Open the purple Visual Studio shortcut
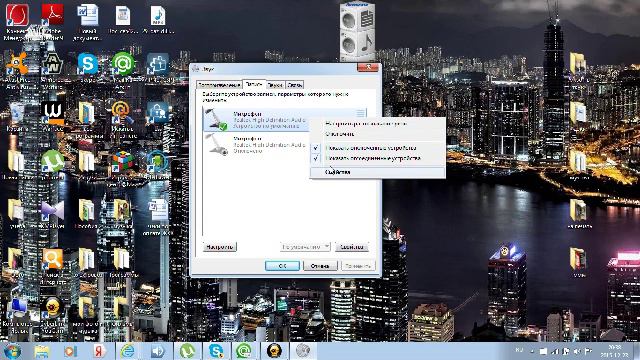This screenshot has height=360, width=640. point(52,210)
